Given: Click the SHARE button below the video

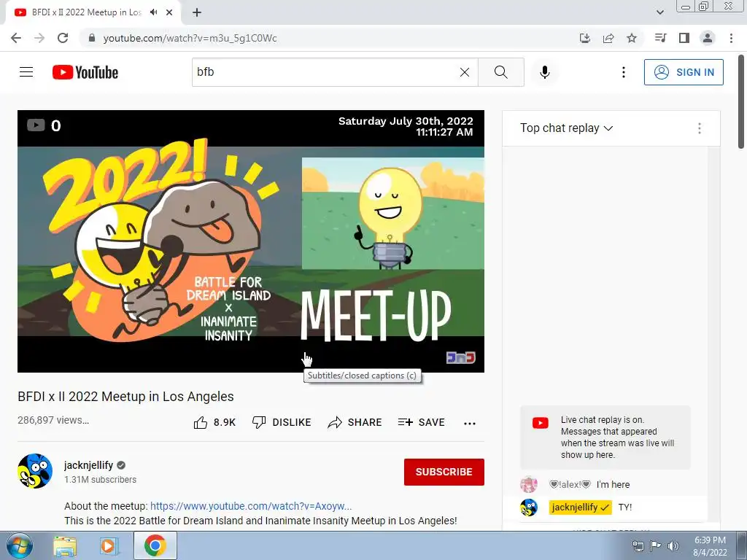Looking at the screenshot, I should pos(355,422).
